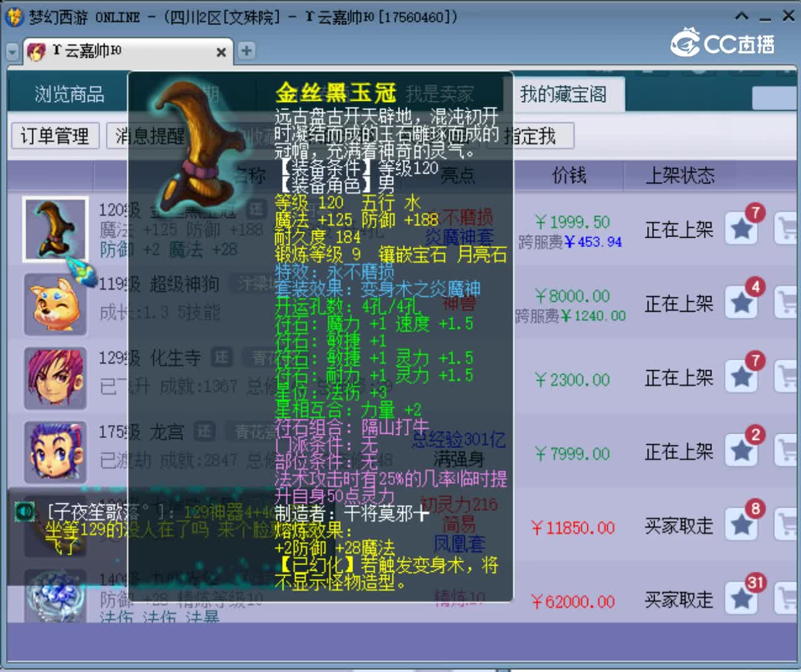Click price ¥11850.00
This screenshot has height=672, width=801.
point(573,528)
